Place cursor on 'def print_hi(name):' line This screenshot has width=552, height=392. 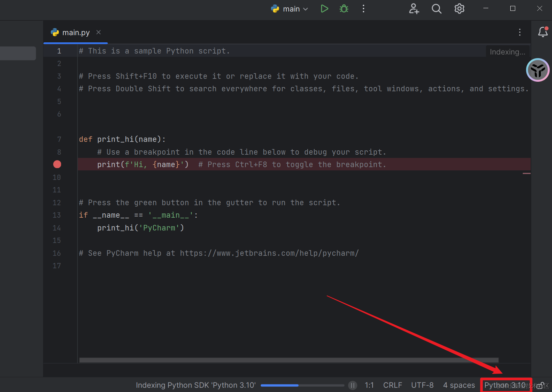(122, 139)
